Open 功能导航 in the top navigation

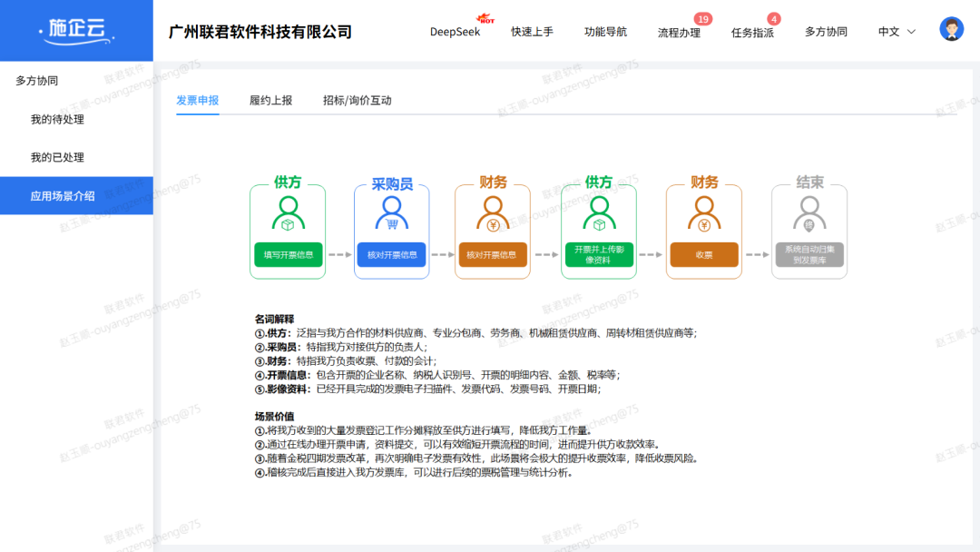tap(605, 32)
